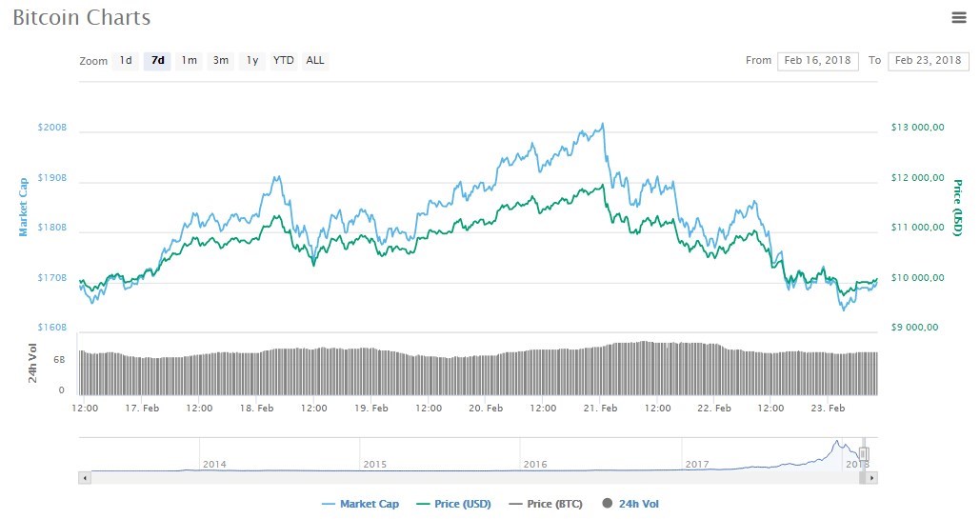Switch zoom to 3m
This screenshot has height=519, width=980.
coord(221,61)
